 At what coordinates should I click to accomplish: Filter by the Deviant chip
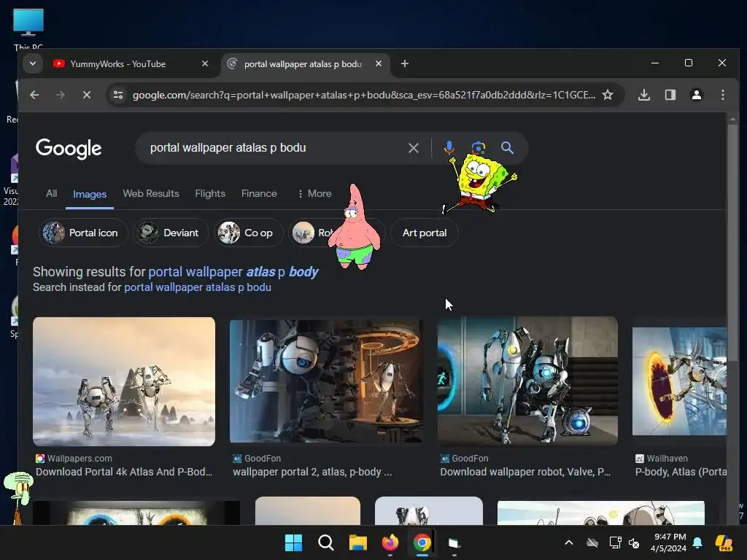pos(171,233)
